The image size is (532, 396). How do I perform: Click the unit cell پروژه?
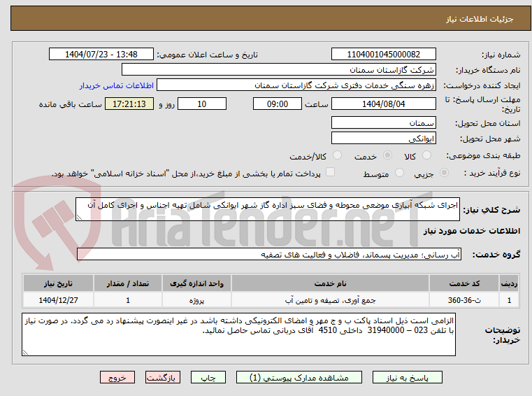click(x=196, y=300)
